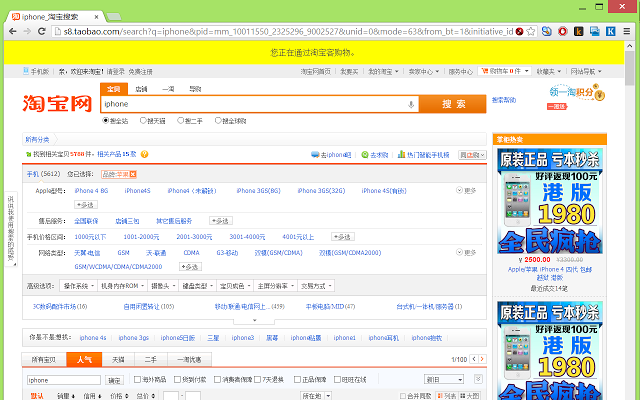
Task: Check the 货到付款 checkbox
Action: [x=177, y=380]
